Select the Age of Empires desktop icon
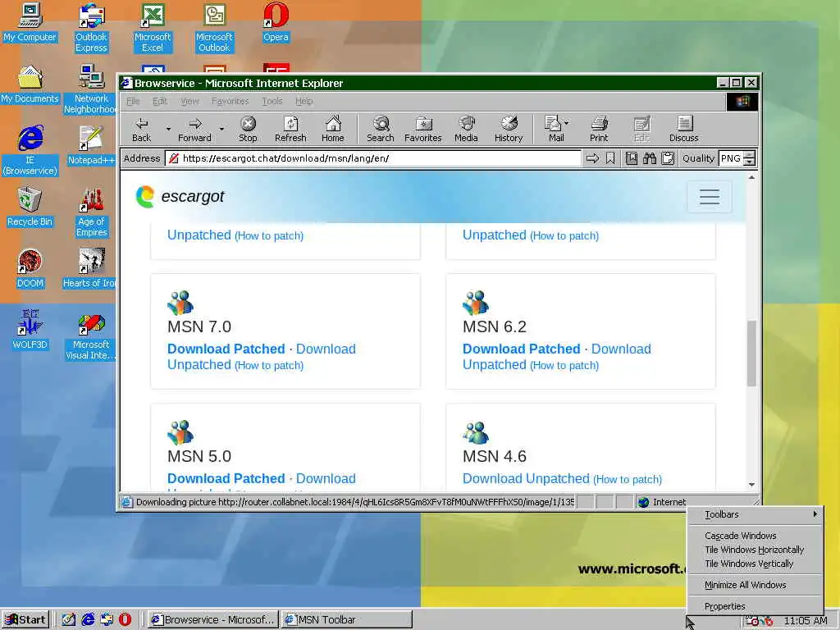Viewport: 840px width, 630px height. (x=92, y=212)
